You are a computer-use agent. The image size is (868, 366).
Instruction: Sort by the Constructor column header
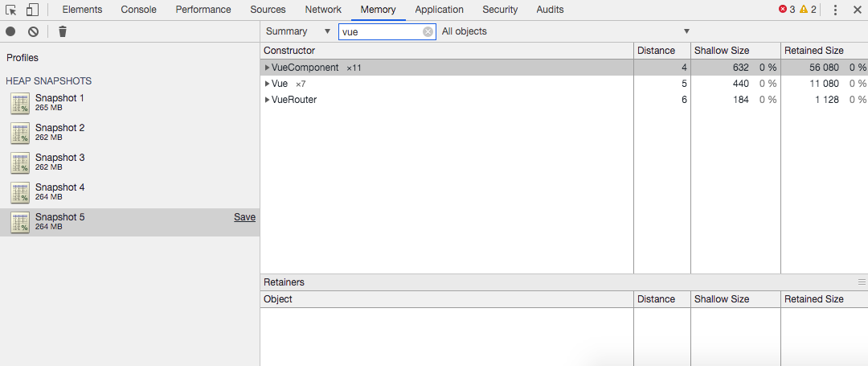pos(447,51)
